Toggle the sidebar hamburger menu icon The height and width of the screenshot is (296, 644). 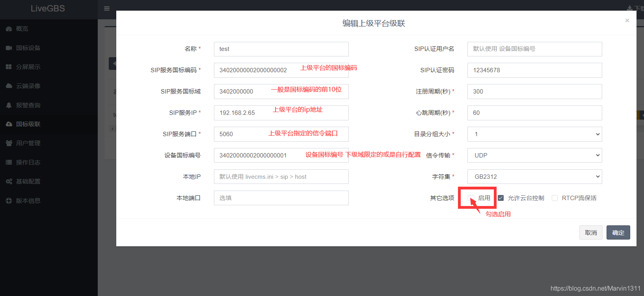[x=107, y=8]
